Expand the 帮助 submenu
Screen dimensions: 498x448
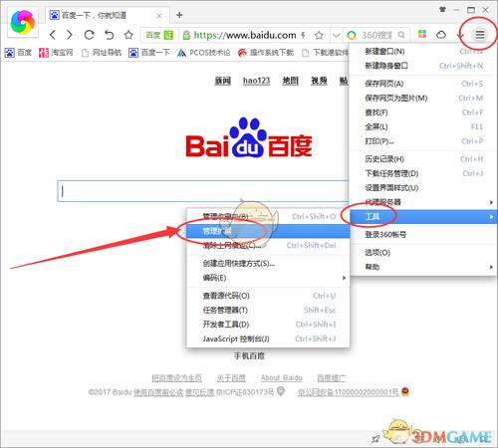tap(423, 267)
